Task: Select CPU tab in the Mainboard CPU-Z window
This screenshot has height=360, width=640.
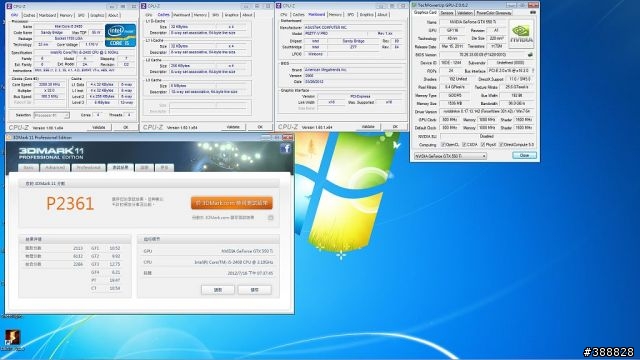Action: (x=284, y=14)
